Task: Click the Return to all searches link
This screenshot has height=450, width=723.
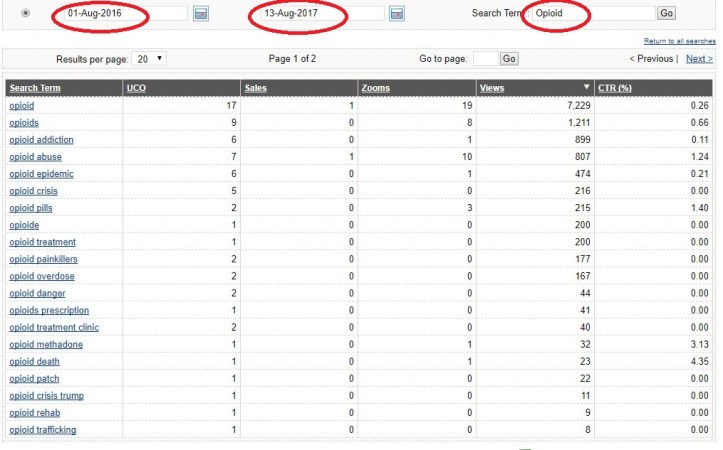Action: [x=679, y=40]
